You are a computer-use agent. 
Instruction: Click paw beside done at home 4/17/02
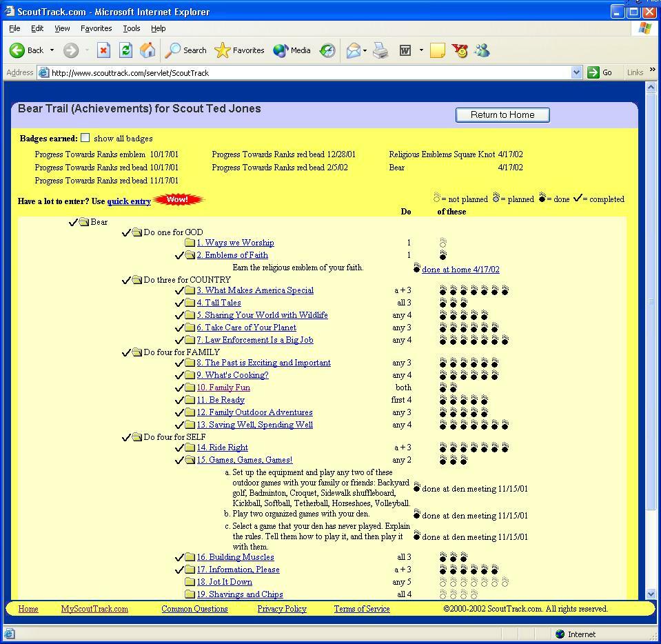417,268
